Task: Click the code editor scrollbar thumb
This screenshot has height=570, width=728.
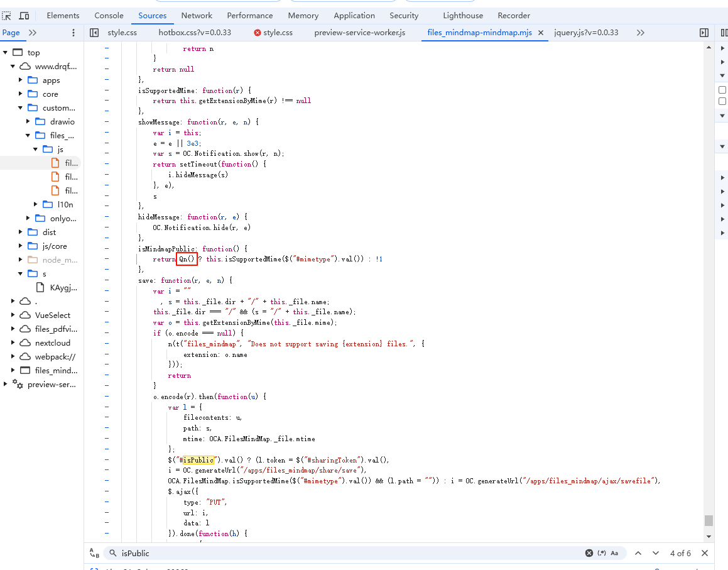Action: pos(709,520)
